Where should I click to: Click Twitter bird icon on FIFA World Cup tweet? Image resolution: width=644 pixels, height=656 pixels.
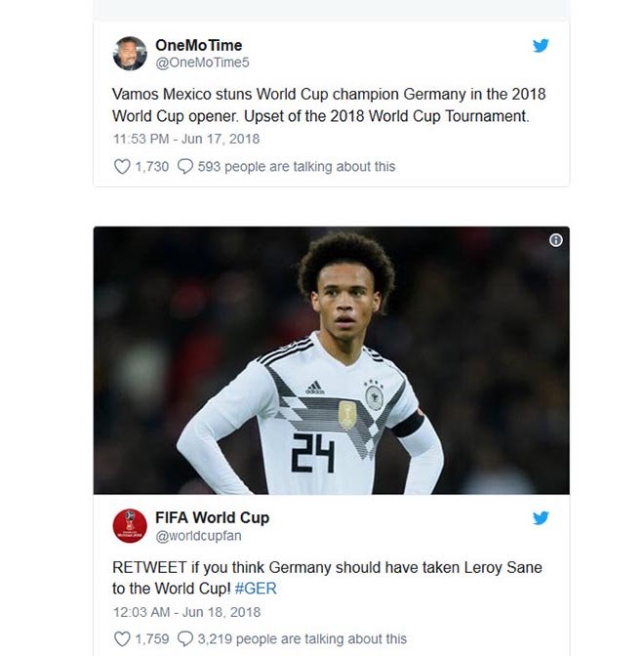541,518
